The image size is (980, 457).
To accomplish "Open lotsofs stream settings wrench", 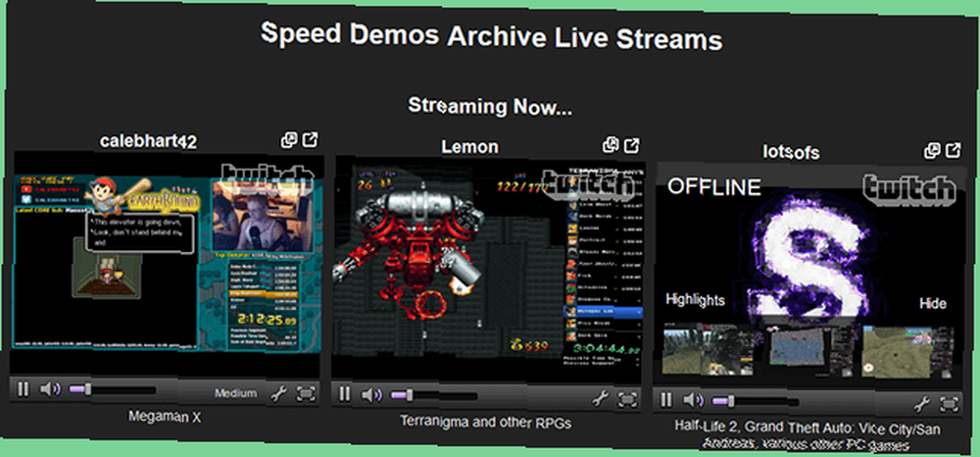I will tap(922, 404).
